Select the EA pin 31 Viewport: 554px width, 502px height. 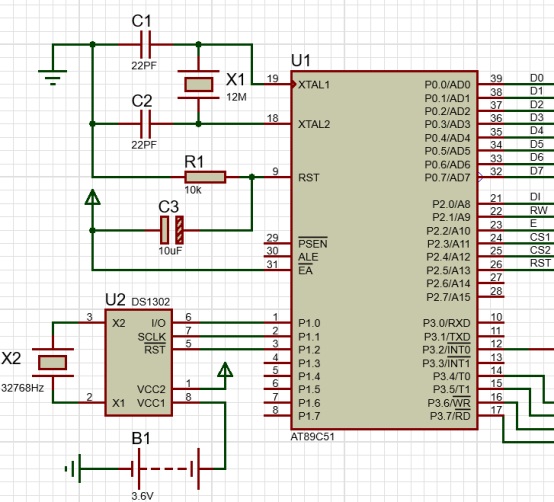277,270
